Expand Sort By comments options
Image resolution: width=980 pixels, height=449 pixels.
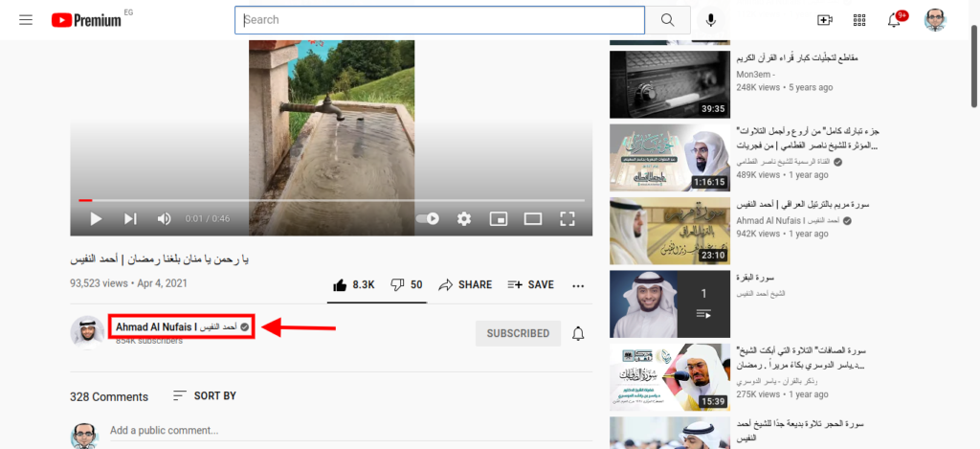pos(204,396)
